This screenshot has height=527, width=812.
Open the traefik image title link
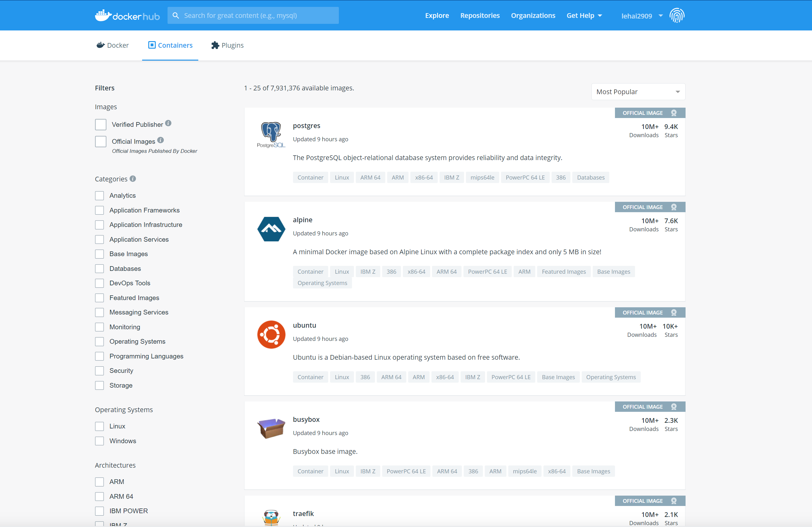(x=303, y=514)
